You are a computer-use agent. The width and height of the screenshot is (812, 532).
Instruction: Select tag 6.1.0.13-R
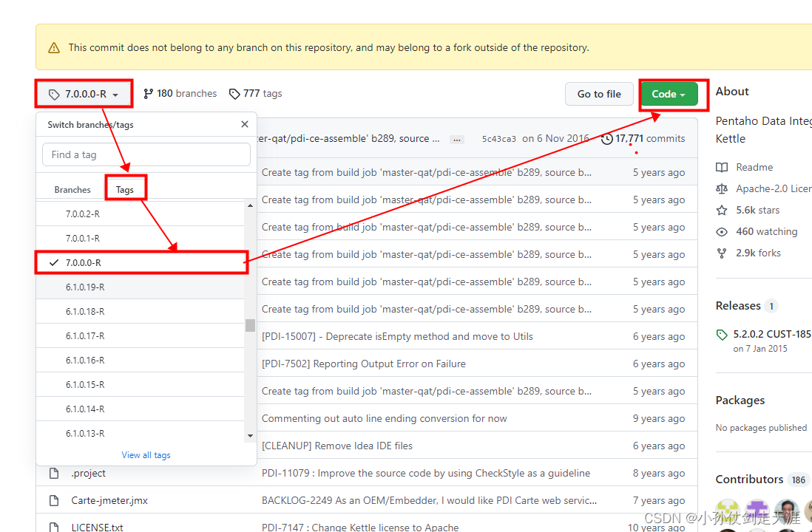(x=140, y=433)
